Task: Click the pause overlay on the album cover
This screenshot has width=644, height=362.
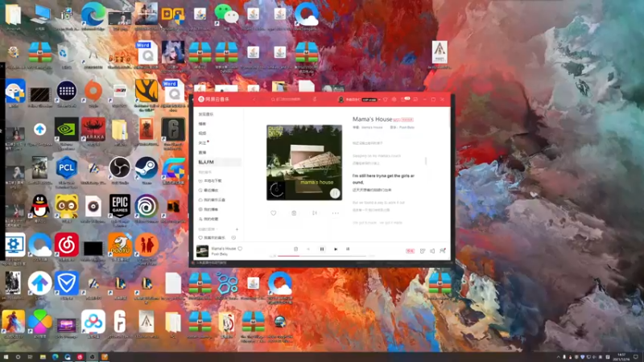Action: click(x=335, y=193)
